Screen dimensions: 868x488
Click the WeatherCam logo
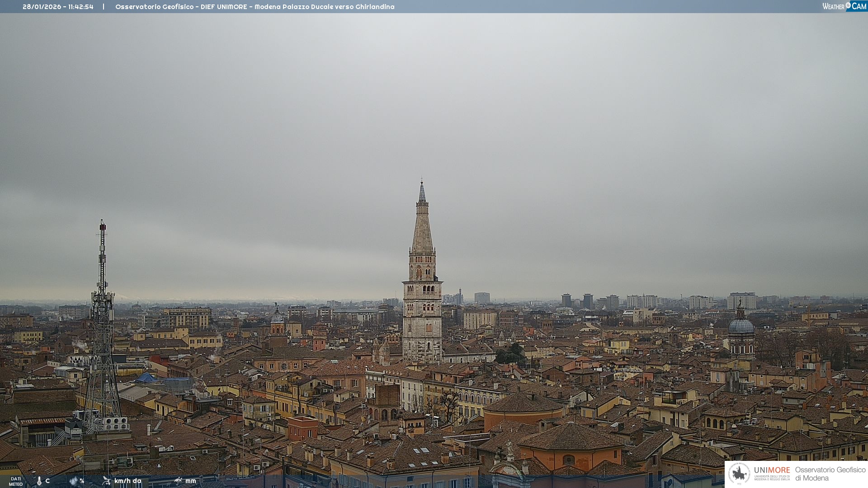click(x=844, y=6)
